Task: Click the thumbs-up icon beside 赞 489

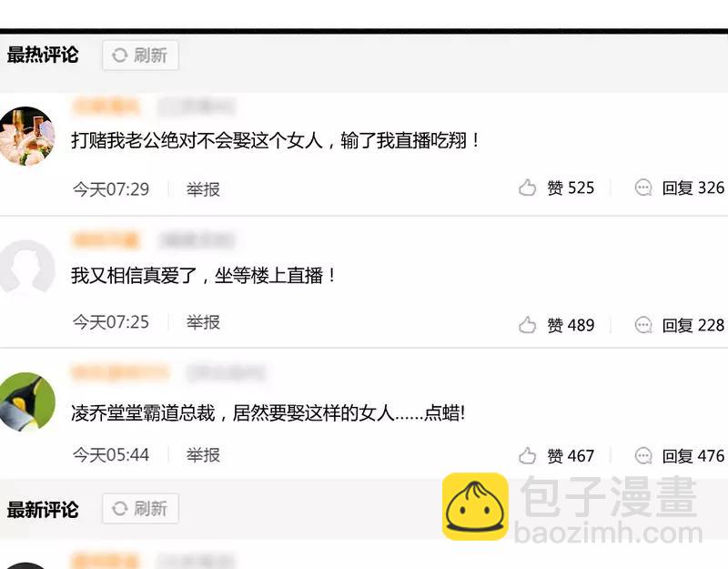Action: point(527,325)
